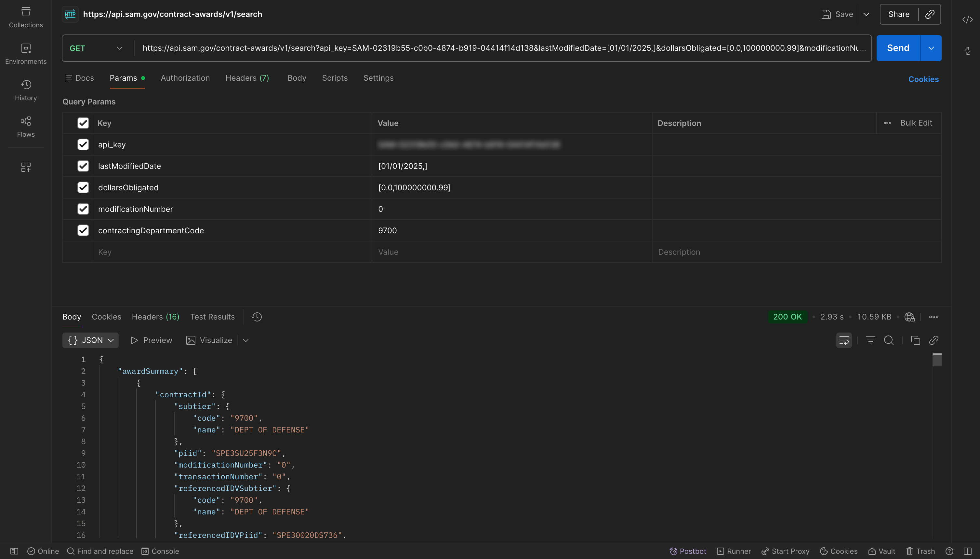Click the Share button

[899, 14]
